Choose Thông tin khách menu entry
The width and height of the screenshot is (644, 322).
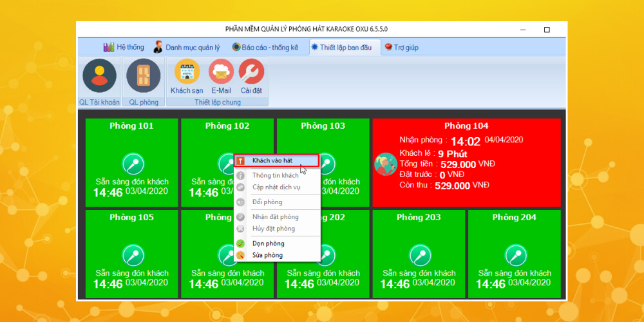(x=277, y=175)
